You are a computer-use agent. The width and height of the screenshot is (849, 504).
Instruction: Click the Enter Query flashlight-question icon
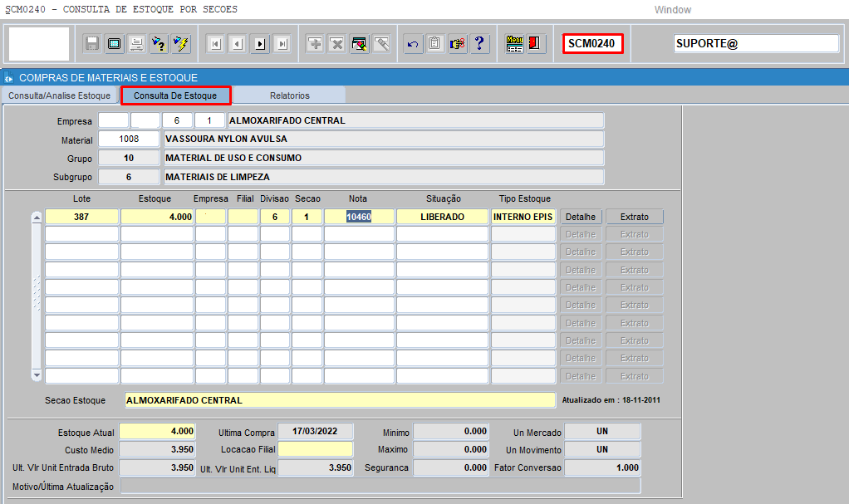tap(159, 43)
